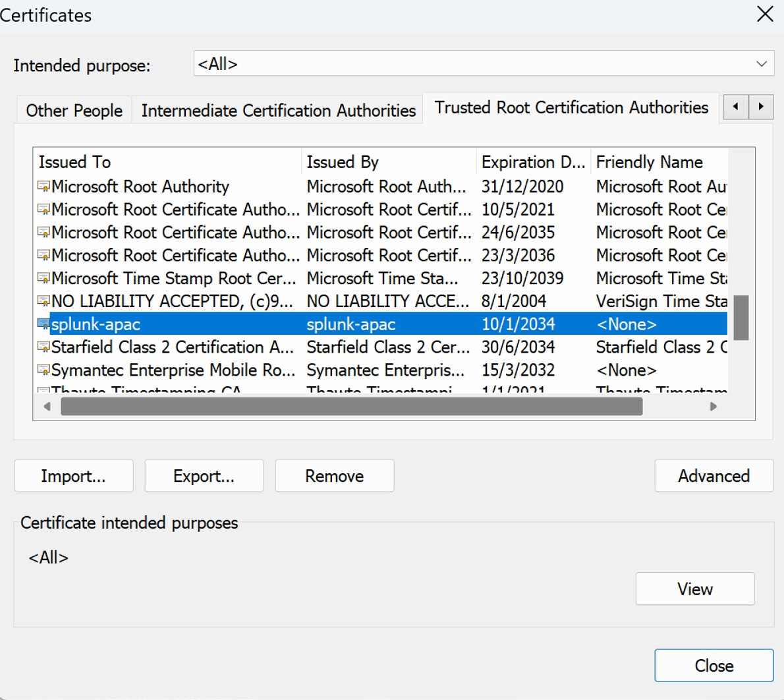Click the 23/10/2039 expiration date cell

pos(522,278)
